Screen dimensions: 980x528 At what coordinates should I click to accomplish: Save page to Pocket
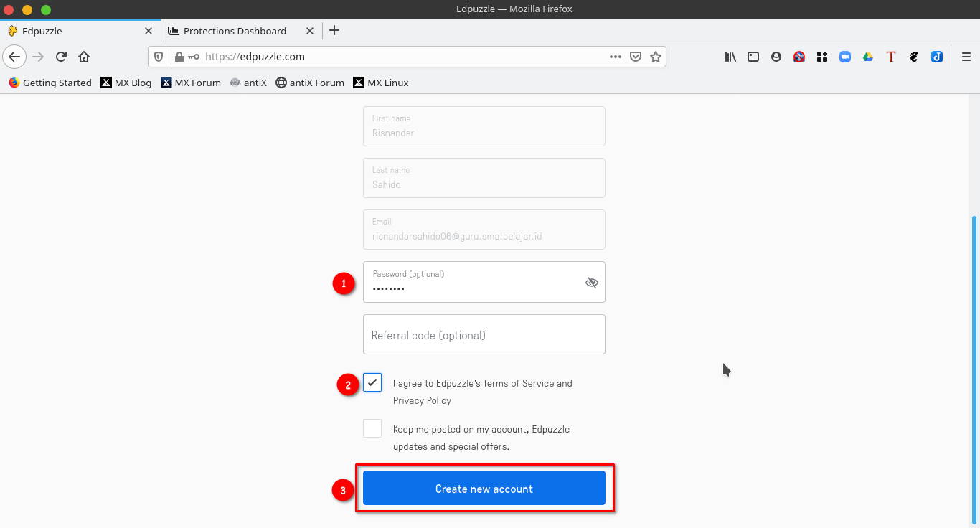point(636,57)
